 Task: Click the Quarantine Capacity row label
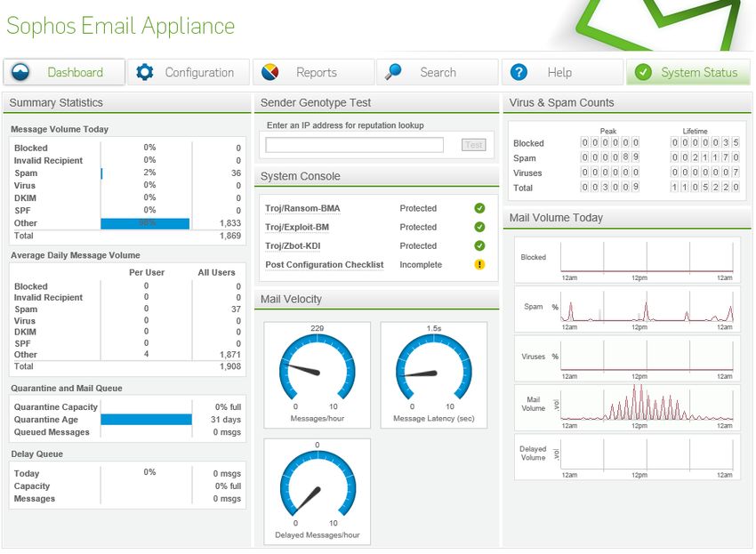click(55, 407)
